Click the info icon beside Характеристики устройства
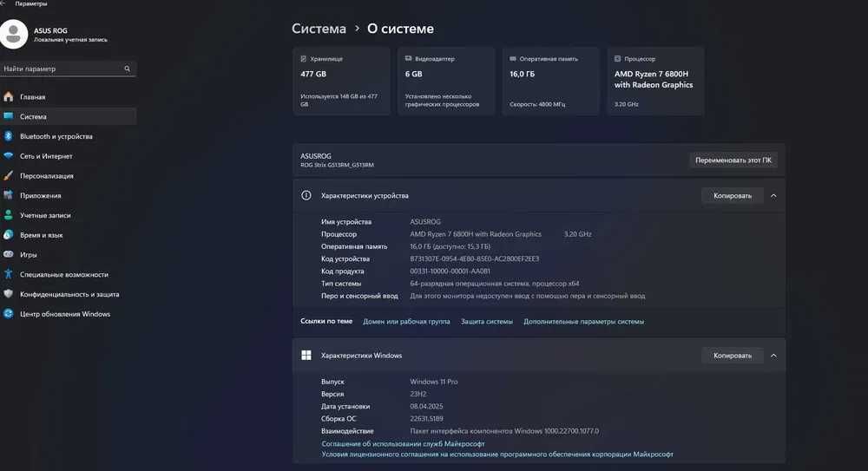Viewport: 868px width, 471px height. (306, 195)
